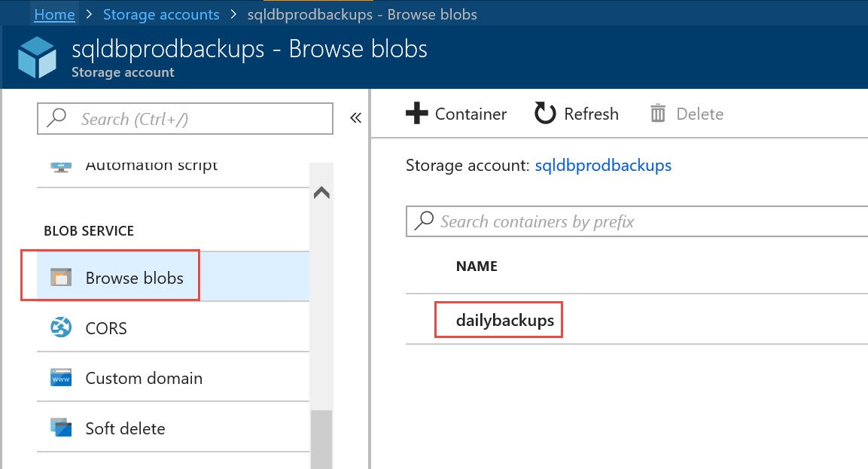Viewport: 868px width, 469px height.
Task: Click the storage account cube icon
Action: pyautogui.click(x=37, y=57)
